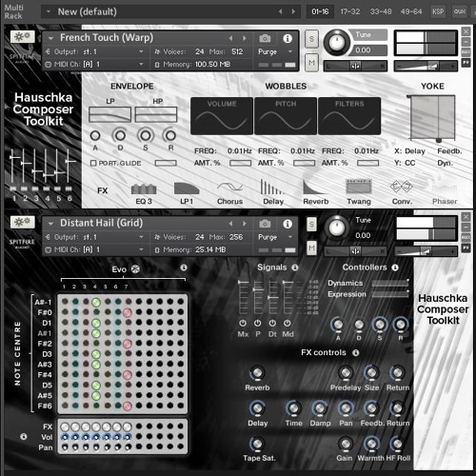Click the Pitch wobble waveform display
Viewport: 476px width, 476px height.
(x=286, y=116)
